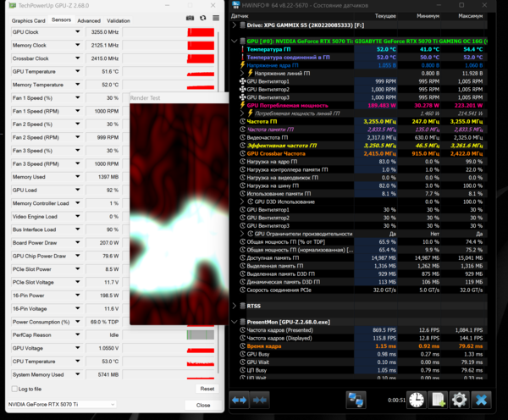Click the PresentMon sensor group icon
Viewport: 508px width, 420px height.
(x=242, y=322)
